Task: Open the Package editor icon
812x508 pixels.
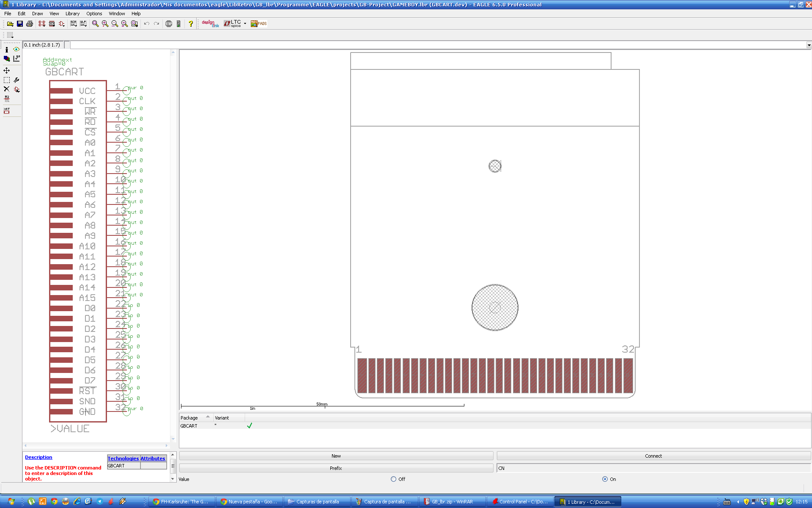Action: [x=52, y=24]
